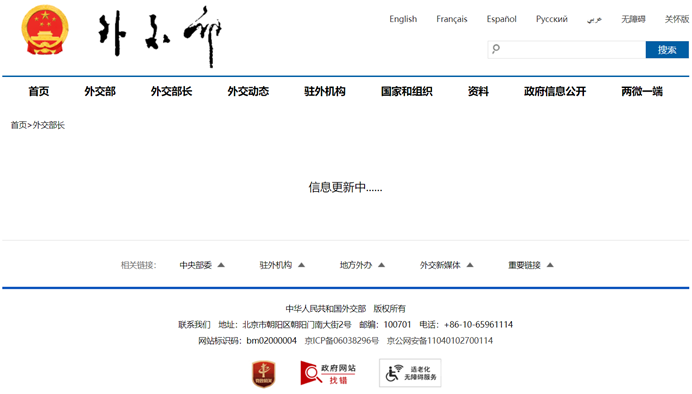This screenshot has width=692, height=394.
Task: Expand the 外交新媒体 links arrow
Action: (x=470, y=265)
